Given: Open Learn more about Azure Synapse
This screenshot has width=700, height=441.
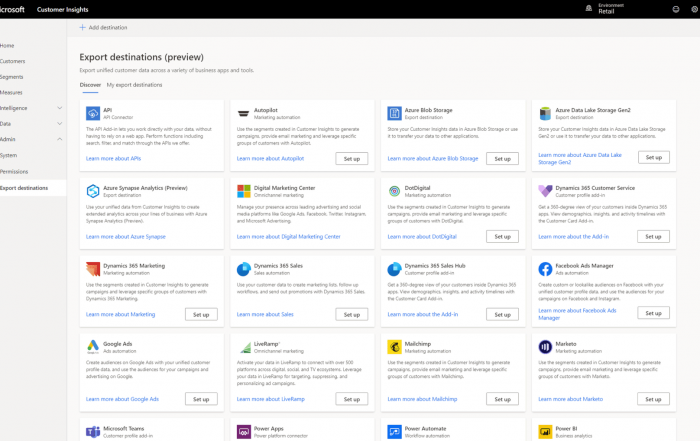Looking at the screenshot, I should click(125, 237).
